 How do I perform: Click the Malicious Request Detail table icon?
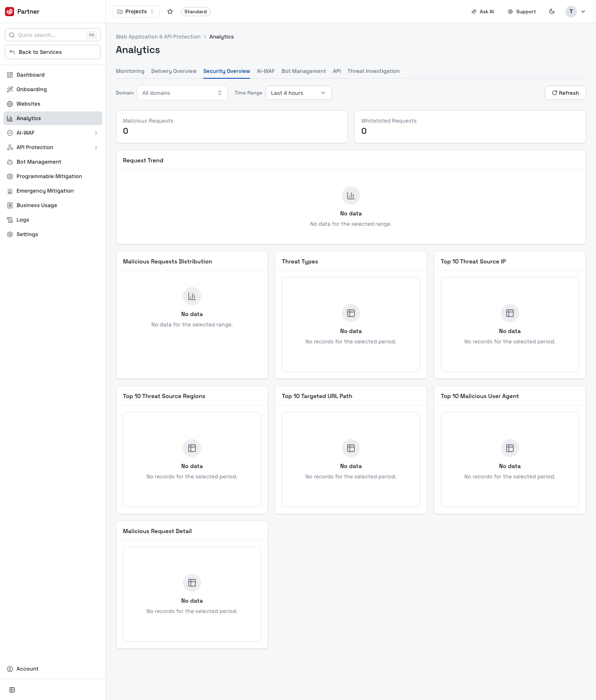(x=192, y=583)
